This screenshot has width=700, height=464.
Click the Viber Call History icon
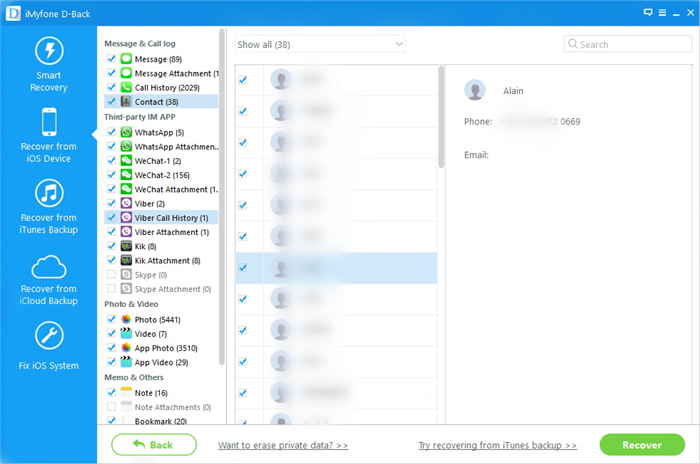126,218
